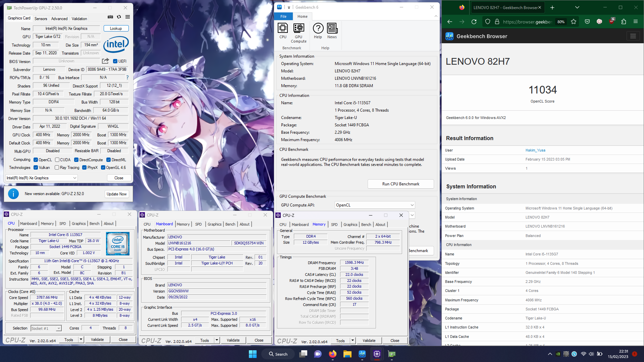Open CPU-Z taskbar icon
Viewport: 644px width, 362px height.
[x=377, y=354]
